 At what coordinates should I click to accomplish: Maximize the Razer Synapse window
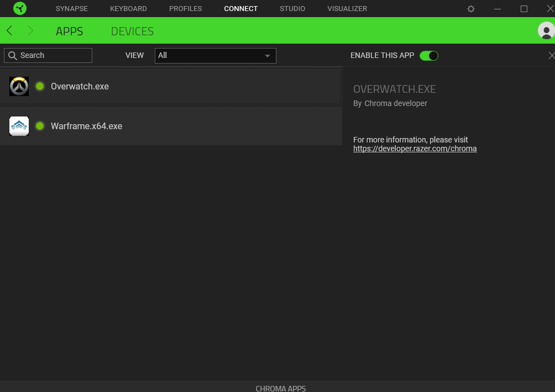[x=524, y=9]
